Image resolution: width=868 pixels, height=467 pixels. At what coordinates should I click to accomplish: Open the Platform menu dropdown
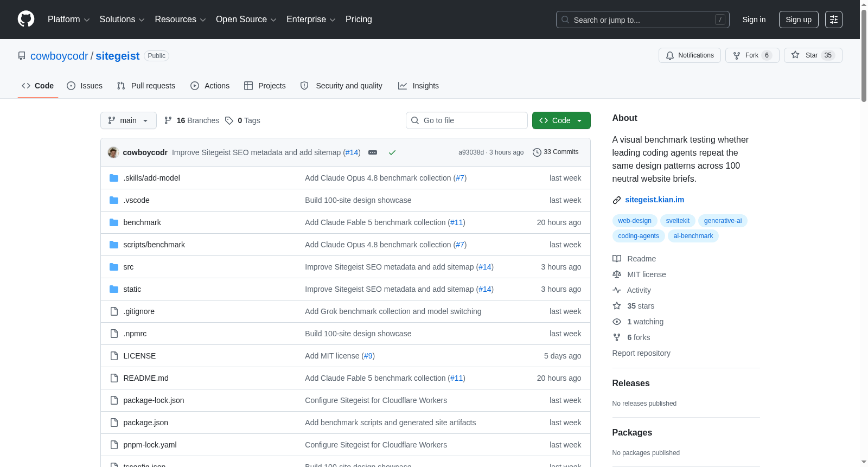pos(69,20)
